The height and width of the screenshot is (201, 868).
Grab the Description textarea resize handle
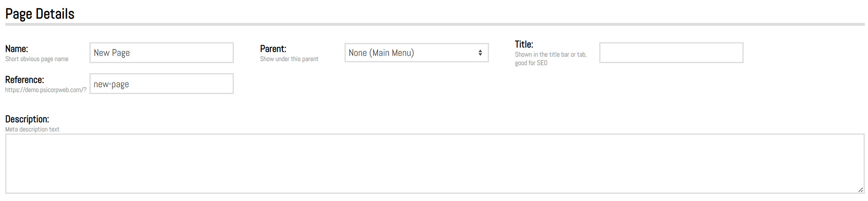tap(860, 190)
